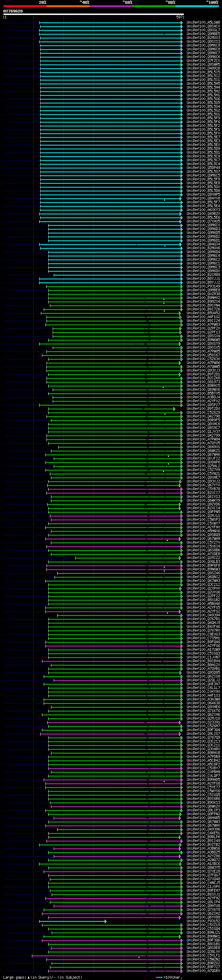Select hit UniRef100_Q9MBE5
The width and height of the screenshot is (222, 980).
point(203,34)
